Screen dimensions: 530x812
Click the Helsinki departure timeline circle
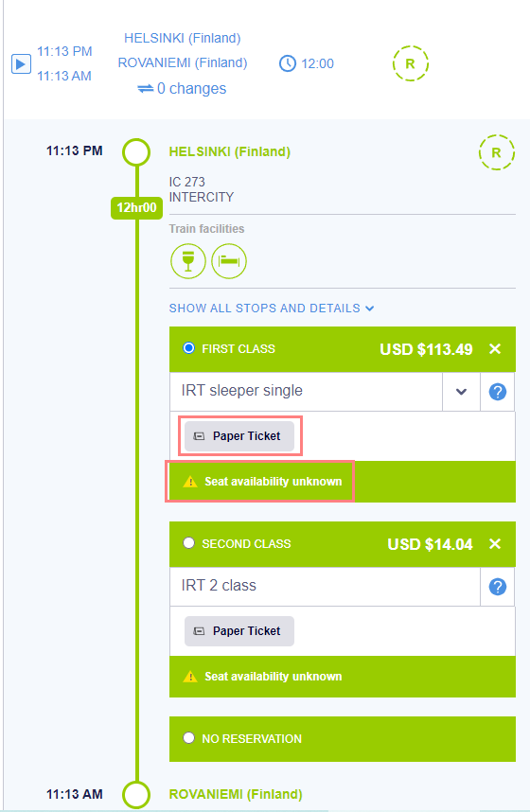pos(136,152)
